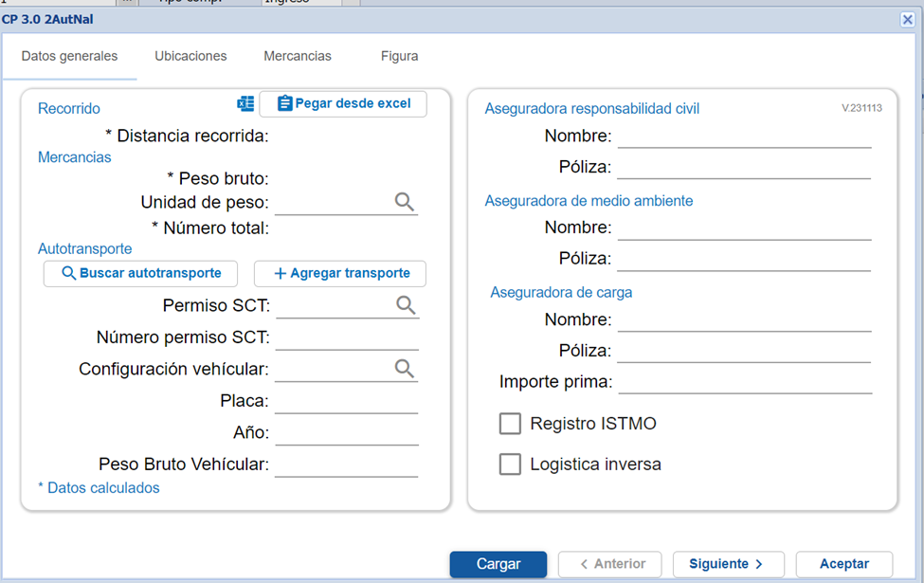Screen dimensions: 924x583
Task: Focus the Importe prima input field
Action: [744, 382]
